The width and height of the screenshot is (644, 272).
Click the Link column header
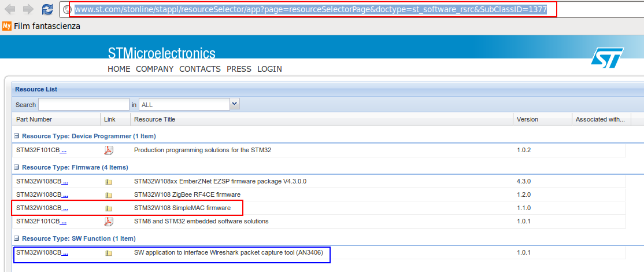(110, 119)
